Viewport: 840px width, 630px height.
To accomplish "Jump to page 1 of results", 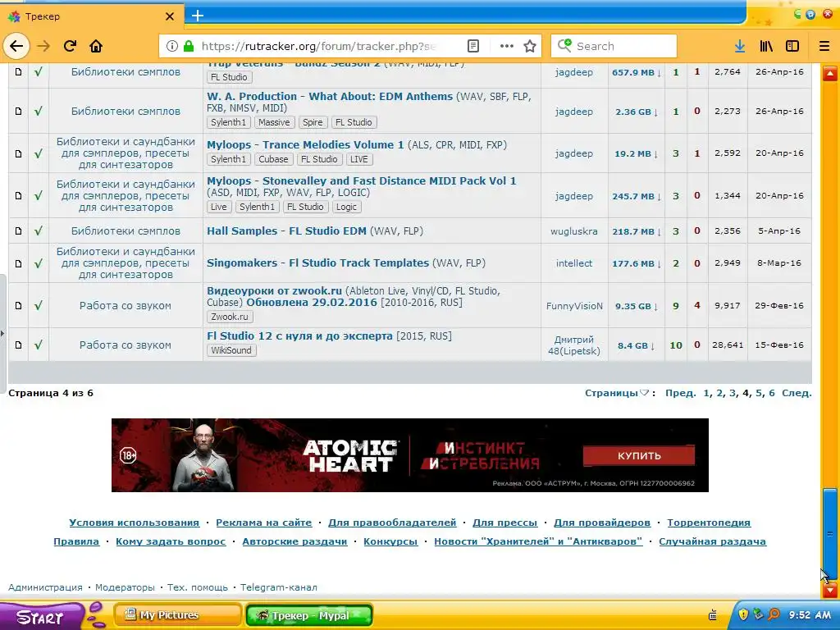I will [x=706, y=393].
